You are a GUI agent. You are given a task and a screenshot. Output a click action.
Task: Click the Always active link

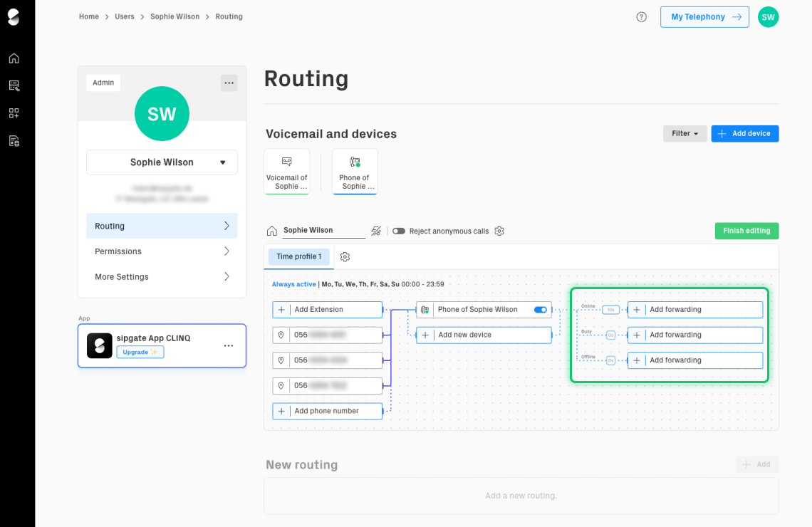pos(293,284)
